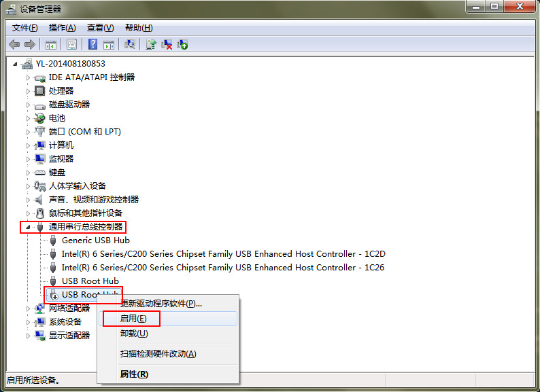Expand IDE ATA/ATAPI 控制器 node
The width and height of the screenshot is (540, 392).
click(x=29, y=77)
